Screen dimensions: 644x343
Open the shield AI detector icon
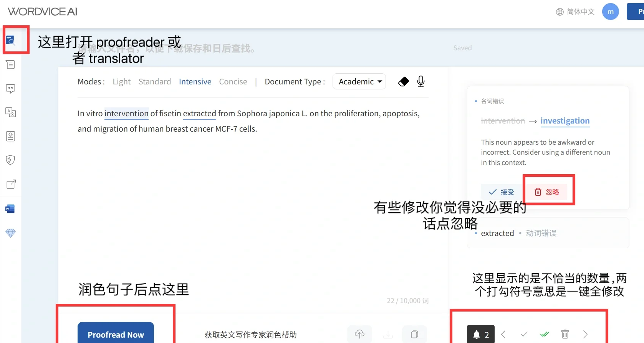pos(10,160)
